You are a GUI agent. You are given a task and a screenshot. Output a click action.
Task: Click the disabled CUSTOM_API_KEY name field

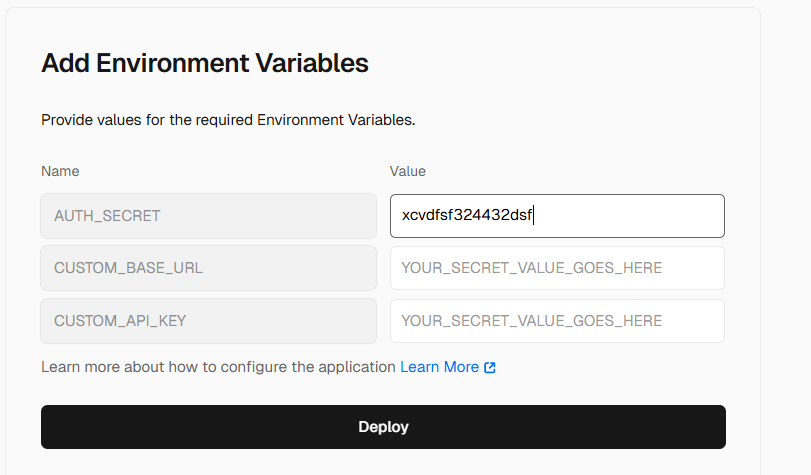(x=208, y=321)
